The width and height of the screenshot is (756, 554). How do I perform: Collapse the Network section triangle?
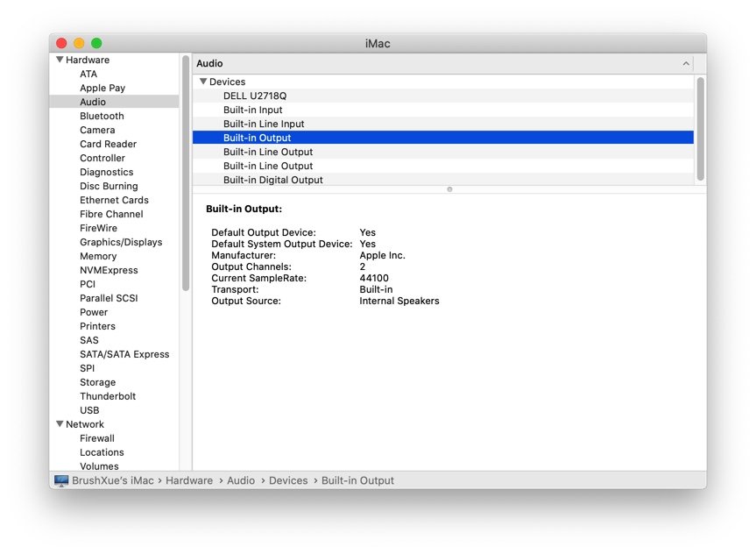pos(60,424)
